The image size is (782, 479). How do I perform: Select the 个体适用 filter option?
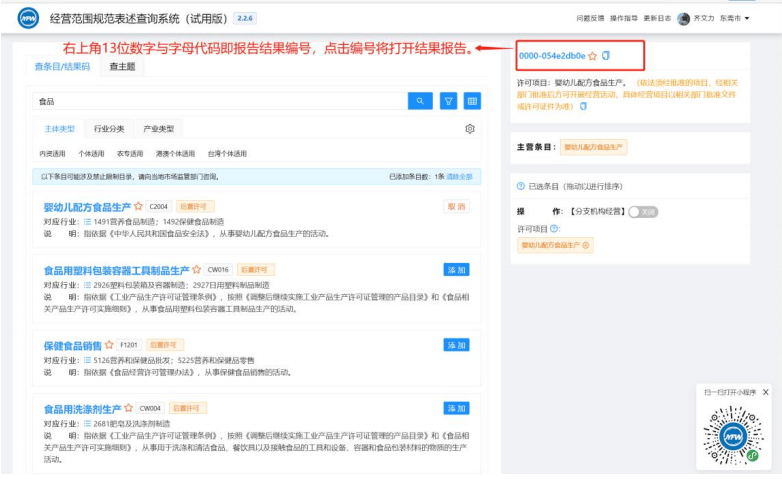coord(91,154)
